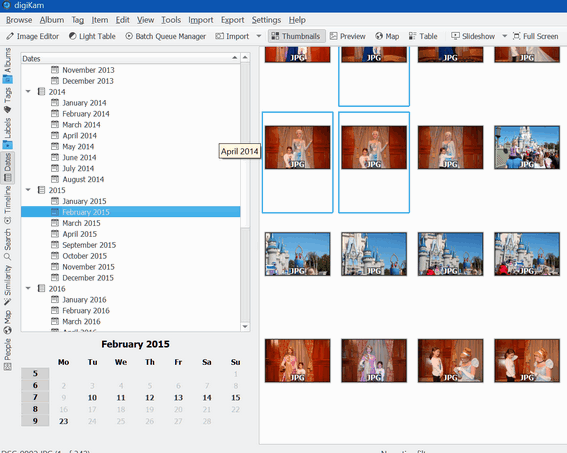Viewport: 567px width, 453px height.
Task: Select December 2015 in date tree
Action: click(88, 278)
